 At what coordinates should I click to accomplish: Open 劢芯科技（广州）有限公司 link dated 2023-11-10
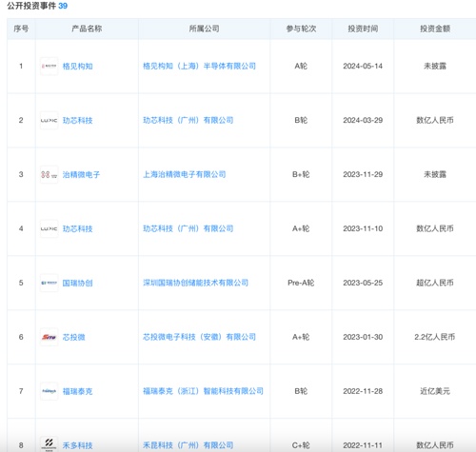[188, 228]
